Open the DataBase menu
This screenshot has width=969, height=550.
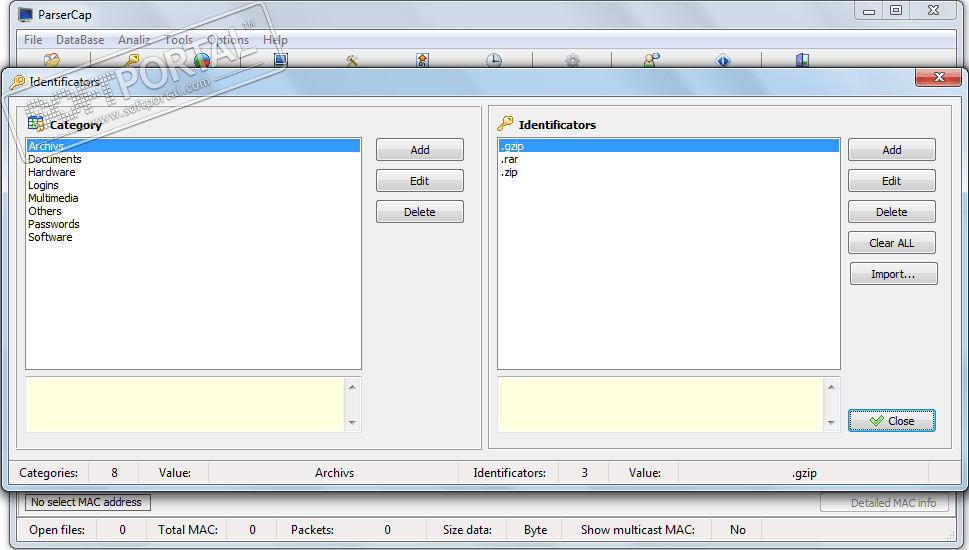(x=80, y=40)
